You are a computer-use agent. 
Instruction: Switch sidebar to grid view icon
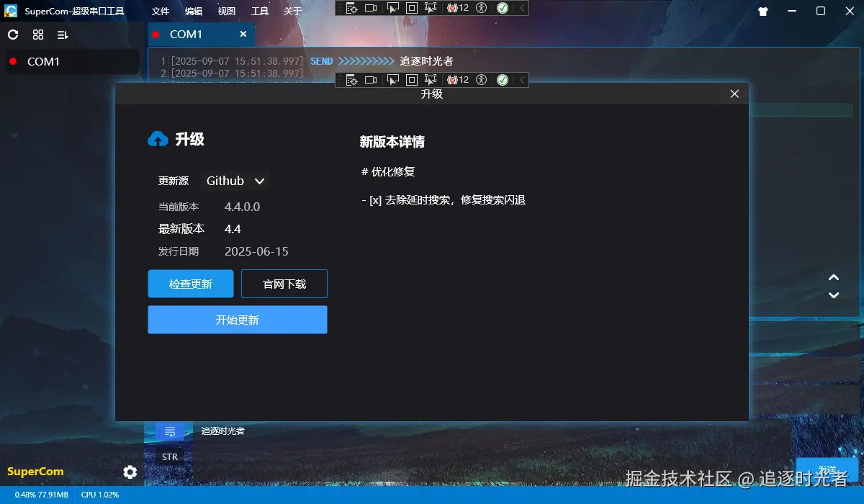click(x=38, y=35)
